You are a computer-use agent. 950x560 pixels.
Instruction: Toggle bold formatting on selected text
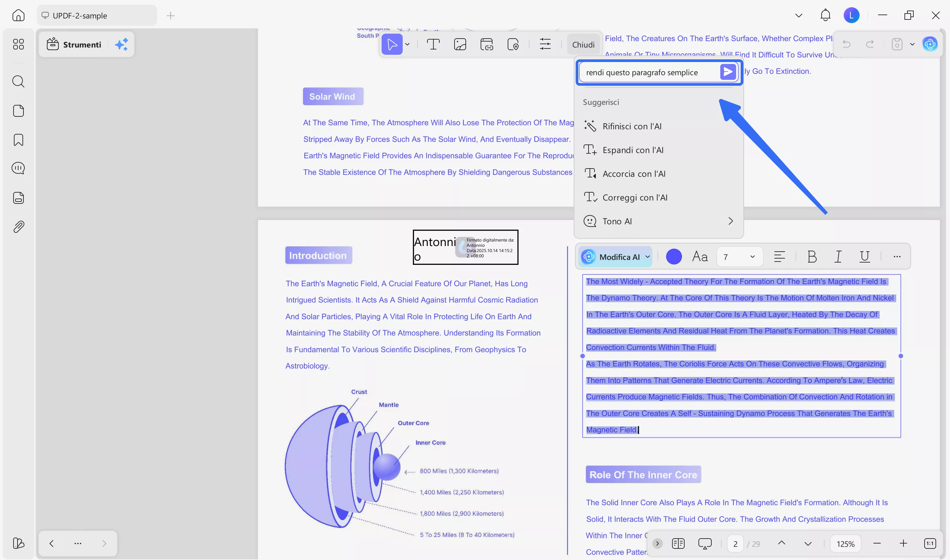click(x=812, y=257)
